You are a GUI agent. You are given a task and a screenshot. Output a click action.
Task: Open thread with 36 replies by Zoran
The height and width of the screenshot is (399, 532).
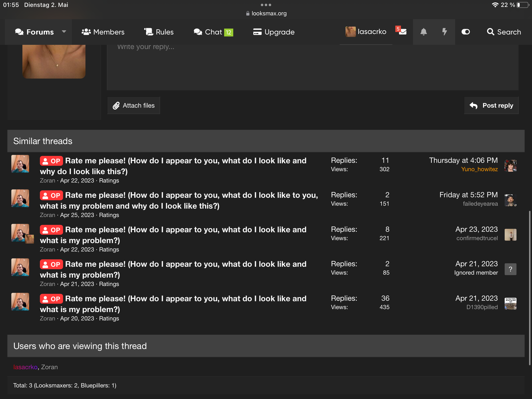(173, 304)
